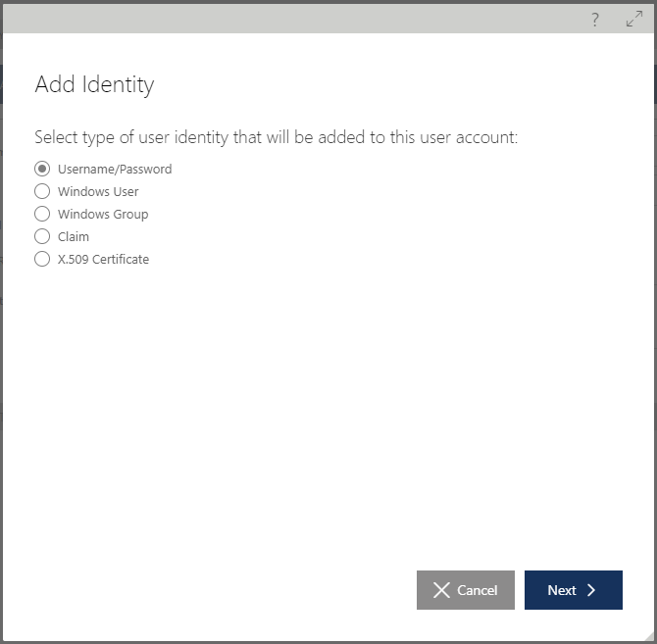Select the Windows Group radio option
The width and height of the screenshot is (657, 644).
(x=42, y=214)
